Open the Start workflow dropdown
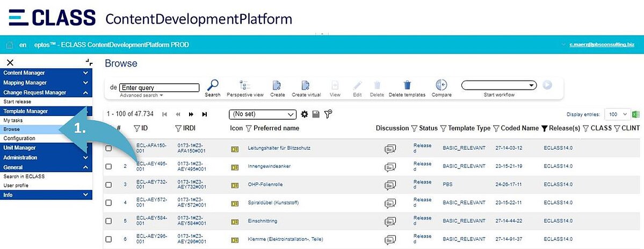This screenshot has height=249, width=644. 499,85
